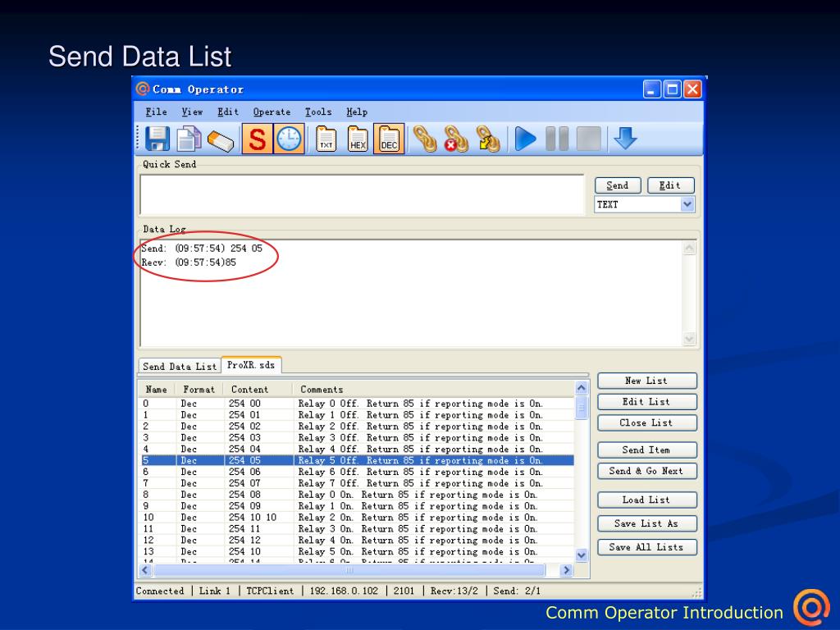Click the chain link settings icon
The image size is (840, 630).
[x=488, y=139]
